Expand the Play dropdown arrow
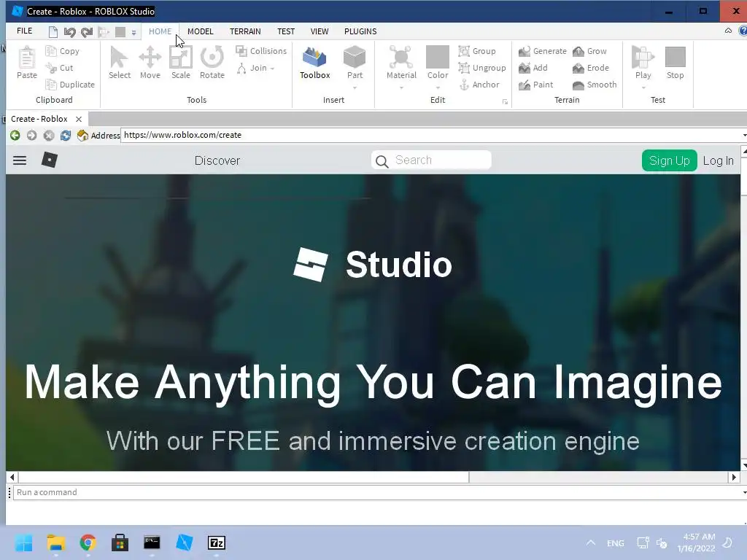747x560 pixels. pos(643,88)
